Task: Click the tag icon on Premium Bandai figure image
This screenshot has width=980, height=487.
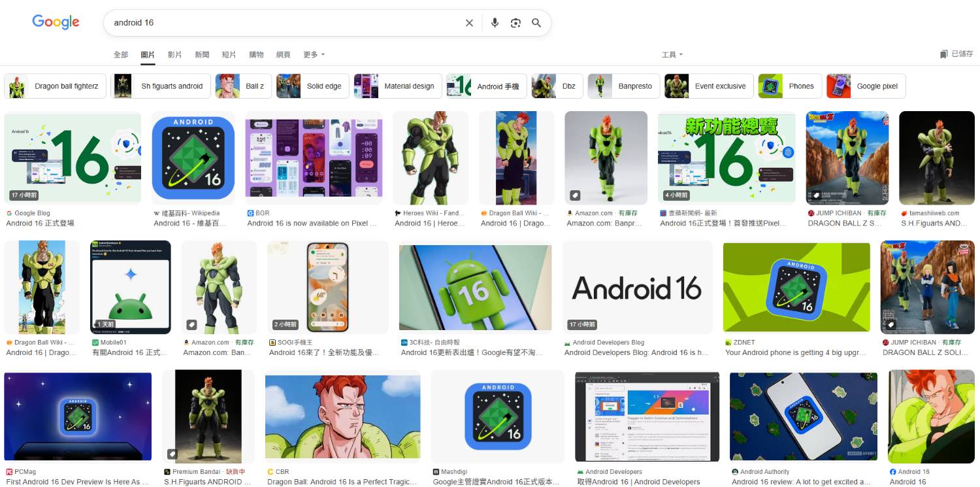Action: (x=172, y=454)
